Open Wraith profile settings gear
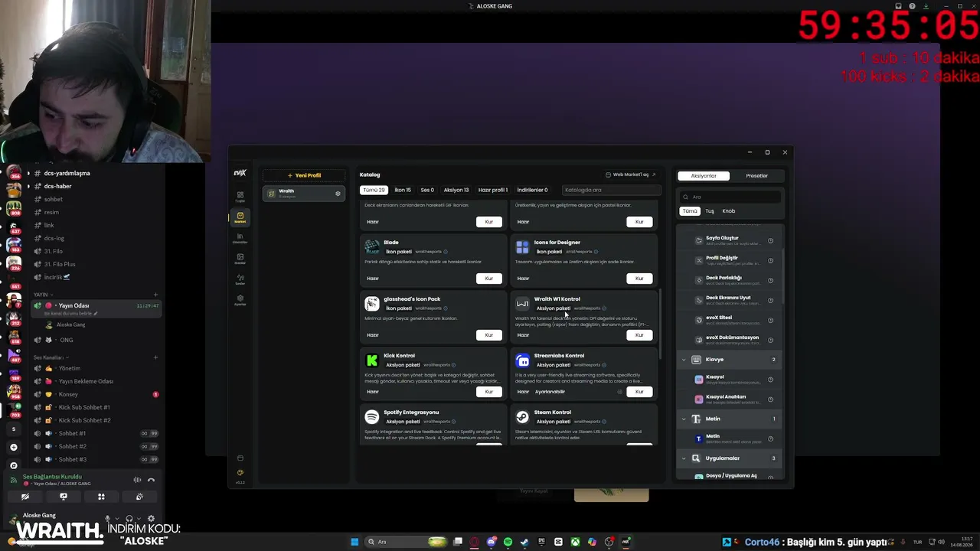The height and width of the screenshot is (551, 980). [338, 194]
